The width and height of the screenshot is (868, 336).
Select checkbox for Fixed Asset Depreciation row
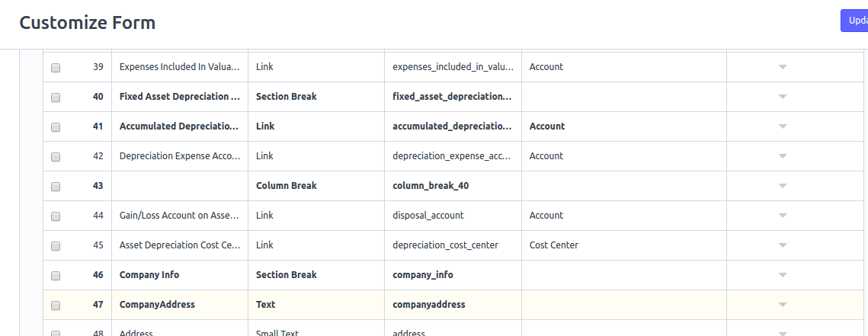tap(56, 98)
